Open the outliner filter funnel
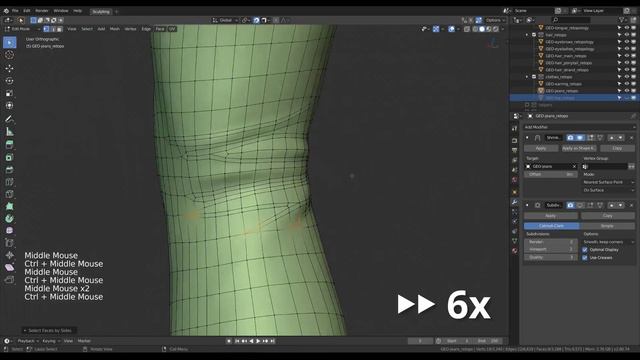Screen dimensions: 640x360 click(622, 20)
